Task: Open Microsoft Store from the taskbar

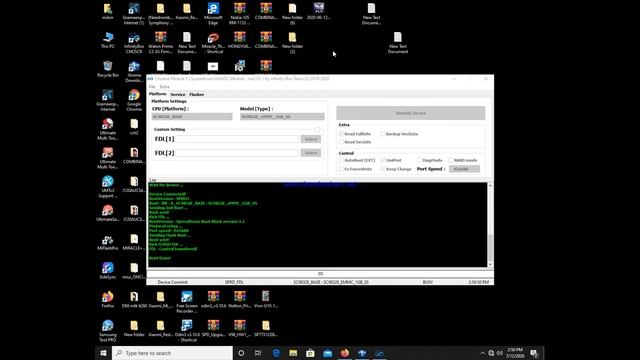Action: [x=310, y=353]
